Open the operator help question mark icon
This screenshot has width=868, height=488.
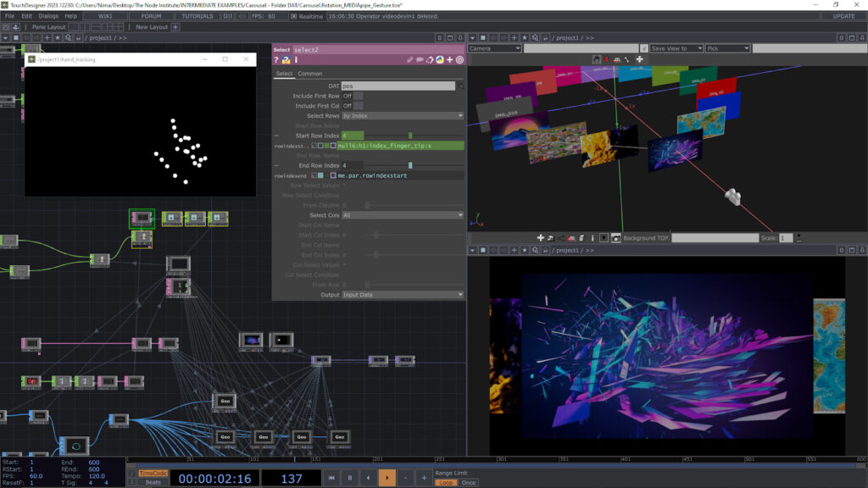click(x=276, y=60)
